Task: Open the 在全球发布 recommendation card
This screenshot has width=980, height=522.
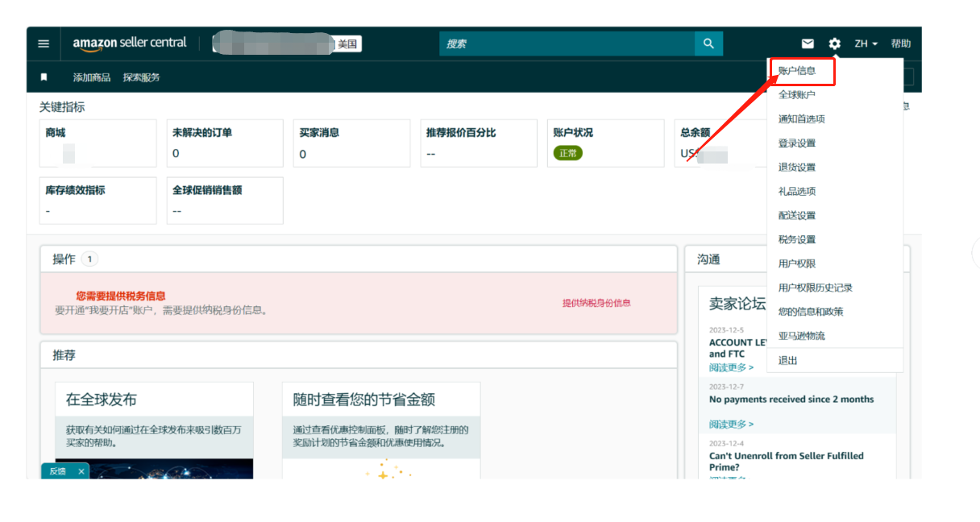Action: [153, 430]
